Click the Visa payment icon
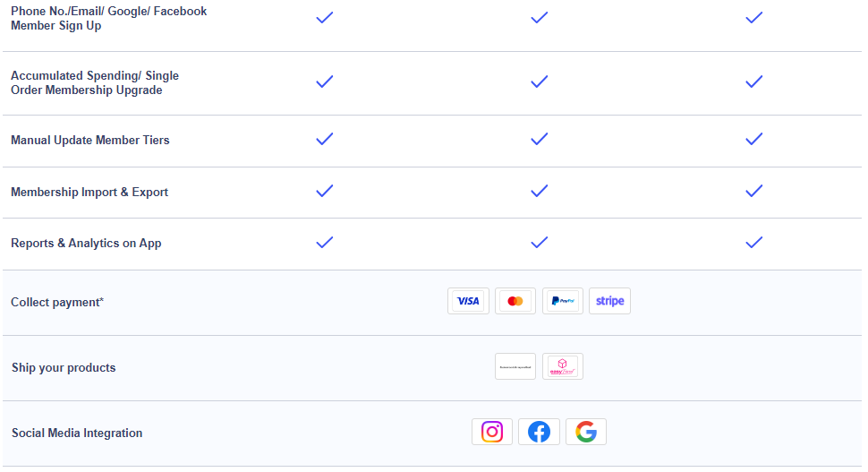 coord(468,301)
